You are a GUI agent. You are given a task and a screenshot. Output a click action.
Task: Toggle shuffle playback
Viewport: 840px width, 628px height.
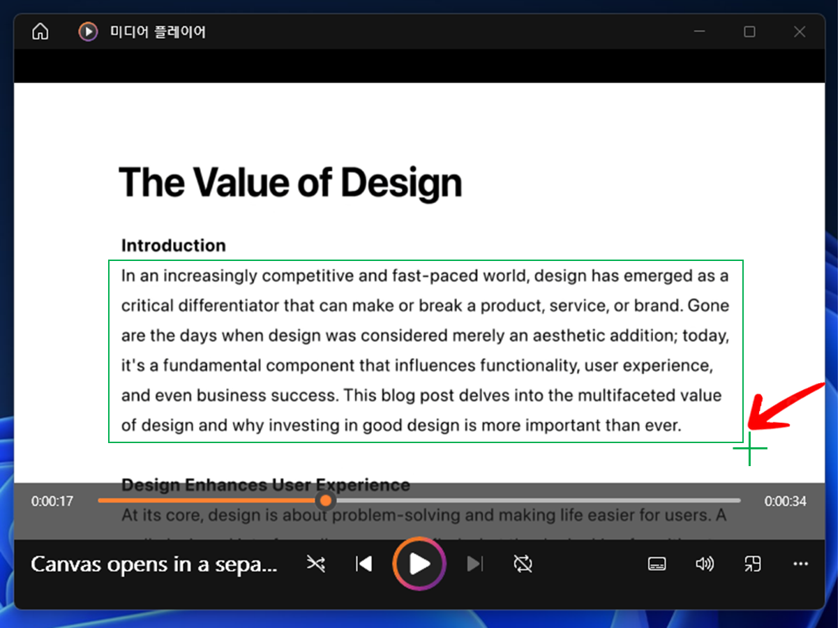coord(316,564)
